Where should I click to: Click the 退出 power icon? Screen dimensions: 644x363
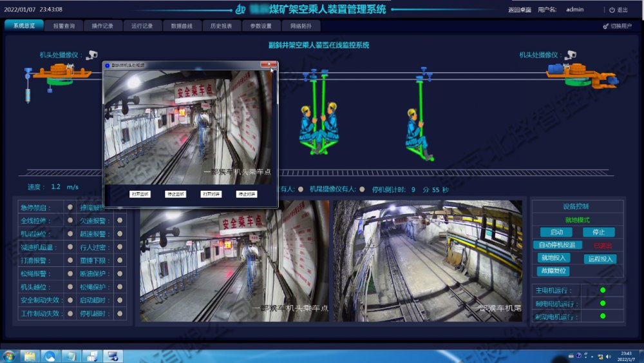point(612,10)
